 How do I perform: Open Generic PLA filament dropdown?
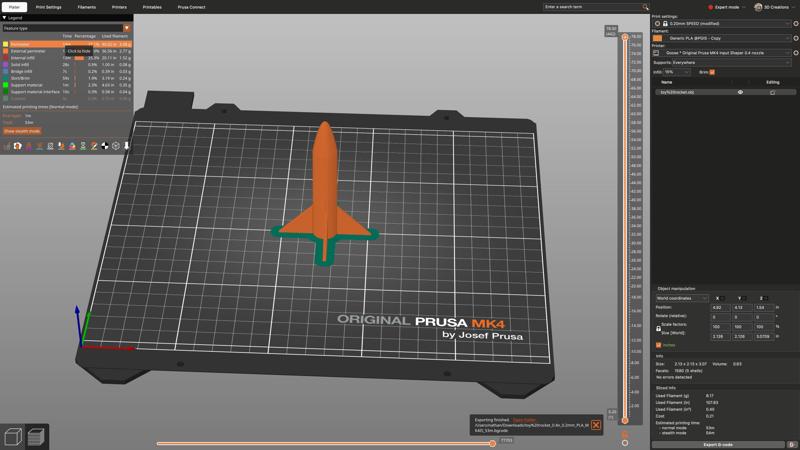tap(728, 38)
